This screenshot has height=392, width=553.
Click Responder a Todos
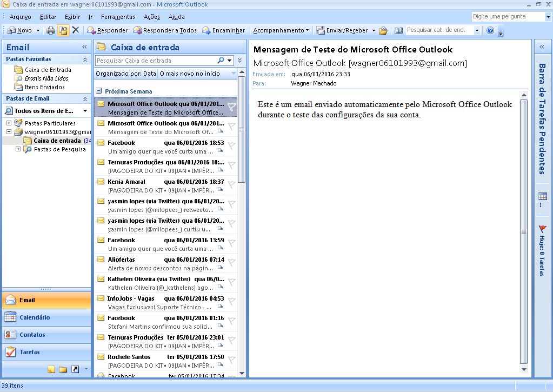[x=165, y=30]
